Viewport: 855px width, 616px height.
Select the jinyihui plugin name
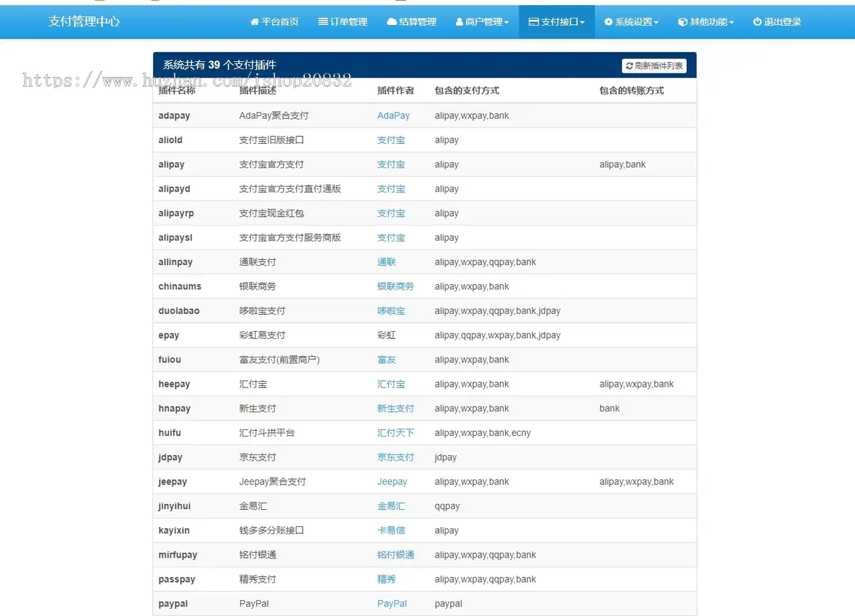point(175,506)
